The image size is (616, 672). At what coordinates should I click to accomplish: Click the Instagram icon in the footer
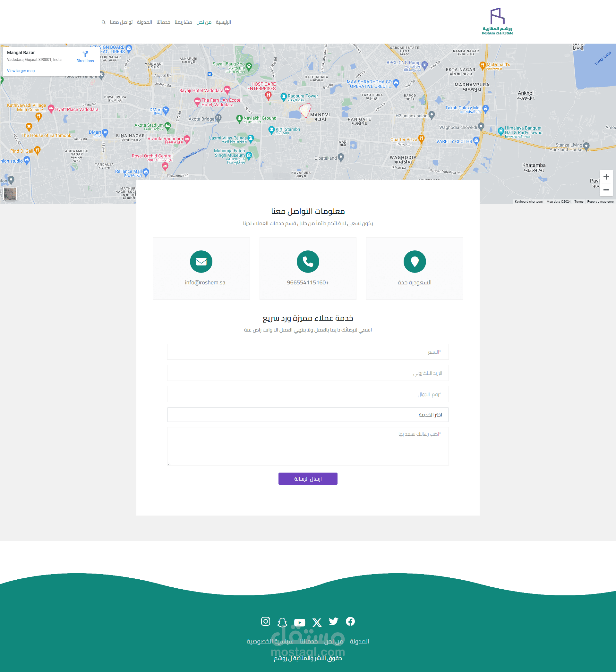pyautogui.click(x=265, y=621)
